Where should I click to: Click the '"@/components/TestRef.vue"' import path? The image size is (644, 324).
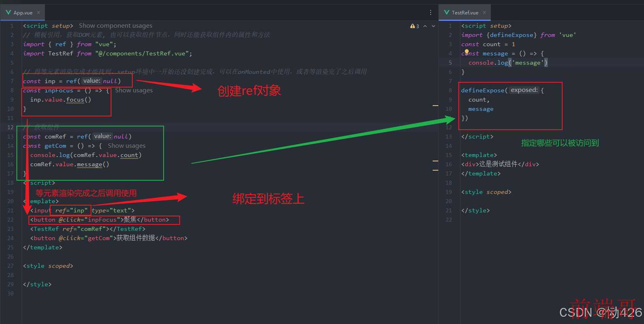pos(142,53)
